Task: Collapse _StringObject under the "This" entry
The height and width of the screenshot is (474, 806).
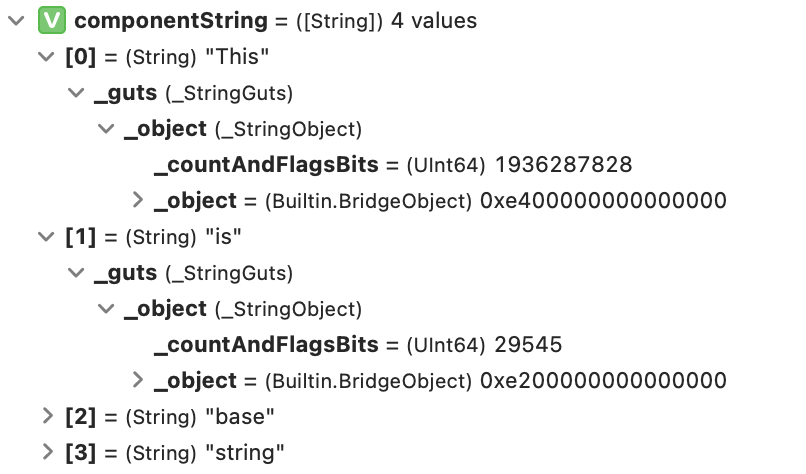Action: click(106, 129)
